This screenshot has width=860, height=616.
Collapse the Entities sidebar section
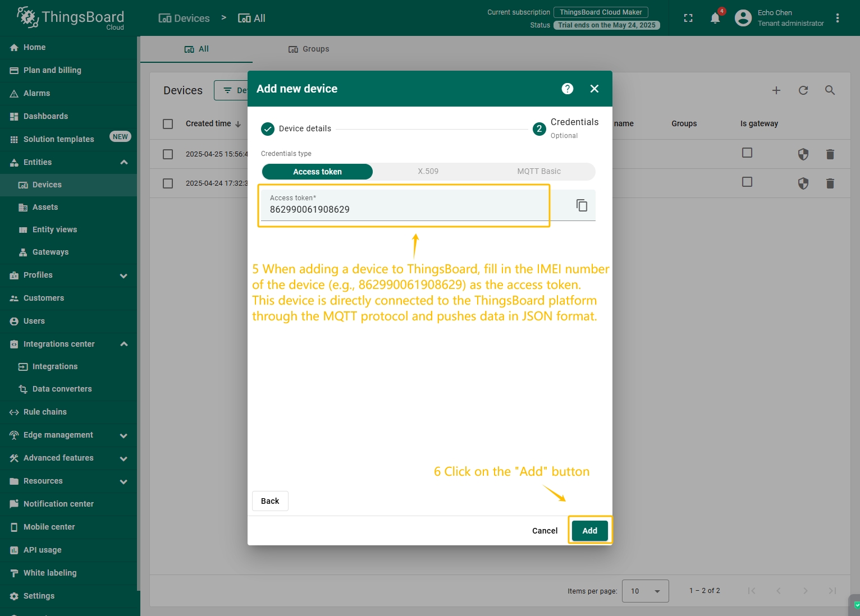coord(124,162)
